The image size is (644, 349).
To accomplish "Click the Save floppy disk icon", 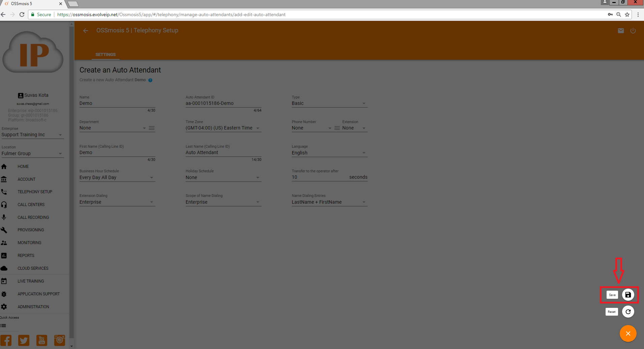I will coord(628,295).
